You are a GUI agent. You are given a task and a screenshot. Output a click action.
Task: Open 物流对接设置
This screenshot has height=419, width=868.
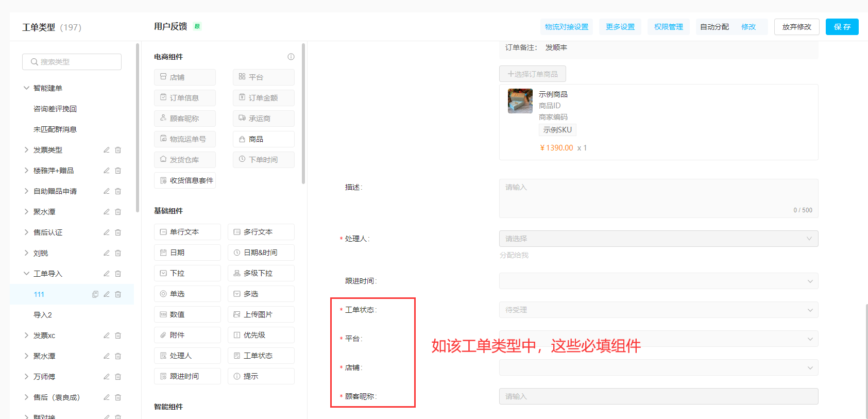pos(567,27)
